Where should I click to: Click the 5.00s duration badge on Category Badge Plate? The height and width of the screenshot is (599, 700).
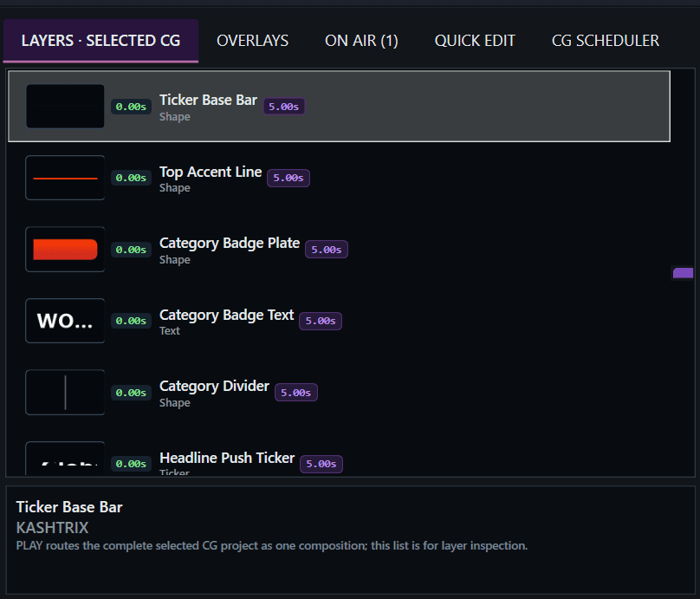[x=327, y=250]
